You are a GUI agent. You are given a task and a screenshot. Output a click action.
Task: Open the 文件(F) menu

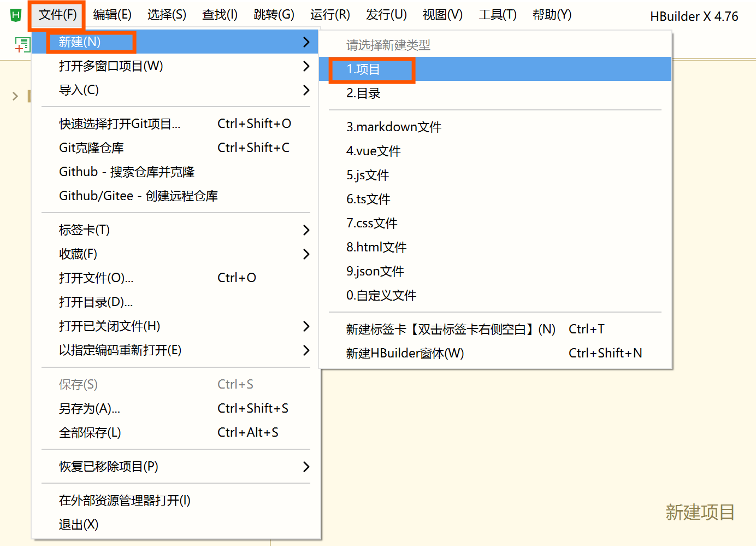[x=57, y=15]
